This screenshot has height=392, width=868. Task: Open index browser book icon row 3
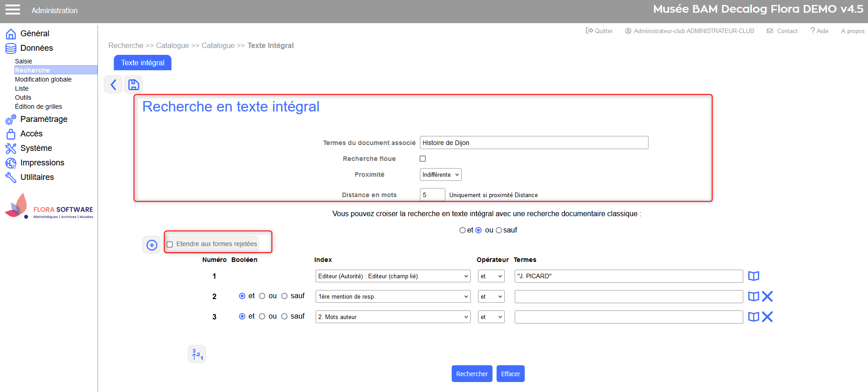pyautogui.click(x=753, y=317)
